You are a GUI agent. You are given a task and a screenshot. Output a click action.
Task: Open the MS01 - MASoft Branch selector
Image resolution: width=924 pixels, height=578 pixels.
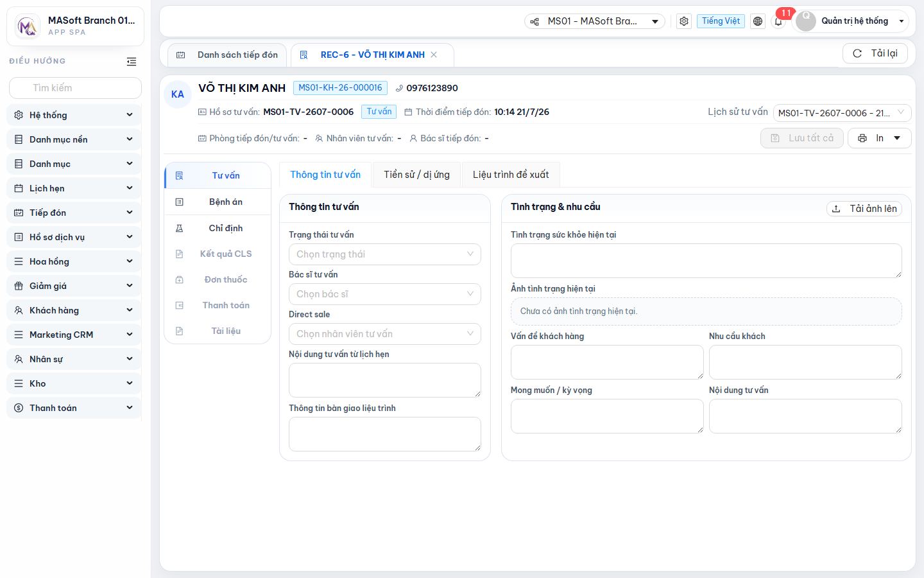click(x=595, y=21)
